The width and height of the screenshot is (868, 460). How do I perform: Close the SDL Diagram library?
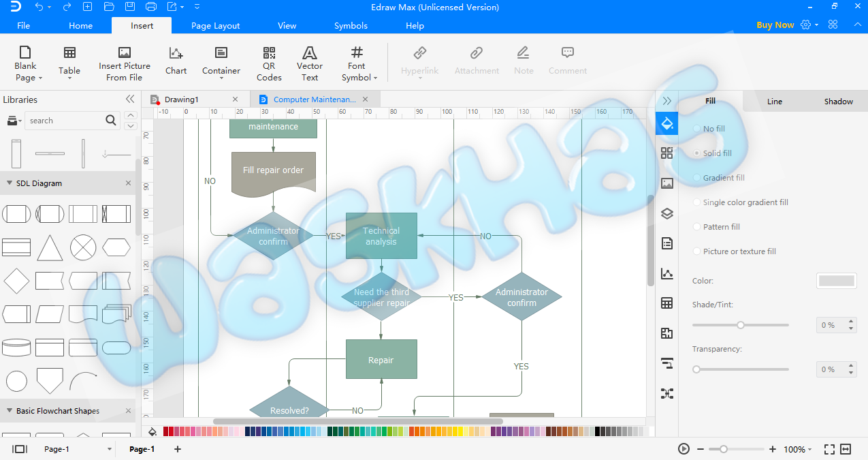(128, 183)
